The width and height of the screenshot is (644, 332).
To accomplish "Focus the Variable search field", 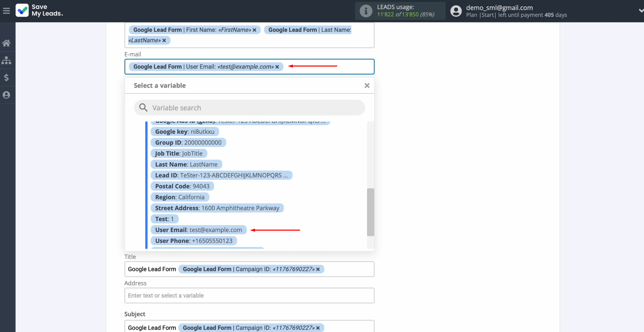I will [249, 108].
